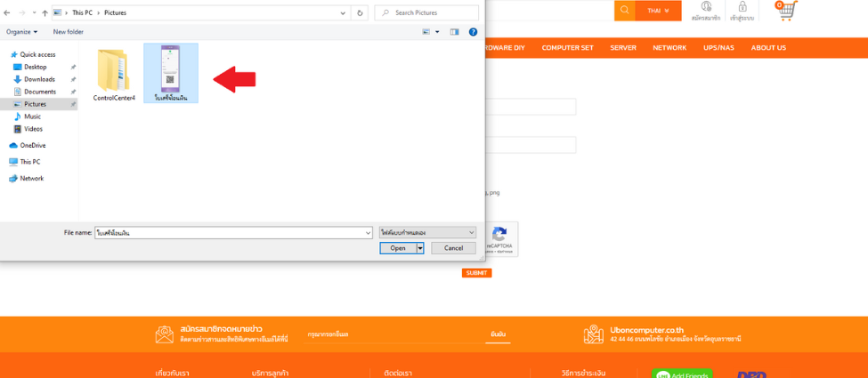The height and width of the screenshot is (378, 868).
Task: Click the orange search magnifier icon
Action: [626, 11]
